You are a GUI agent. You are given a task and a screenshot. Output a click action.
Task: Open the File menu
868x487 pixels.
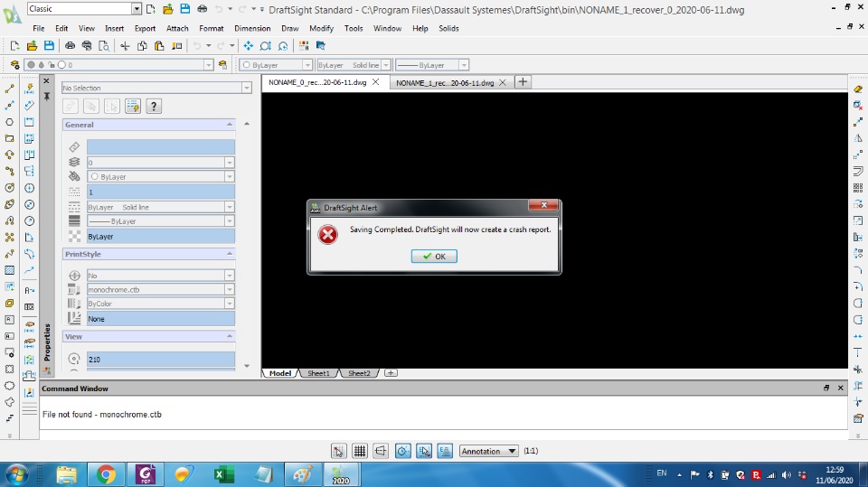[x=39, y=28]
